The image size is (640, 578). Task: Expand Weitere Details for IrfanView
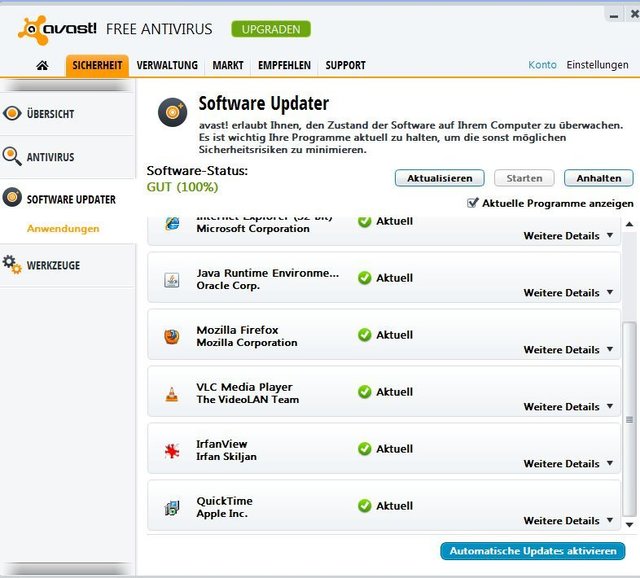point(568,464)
